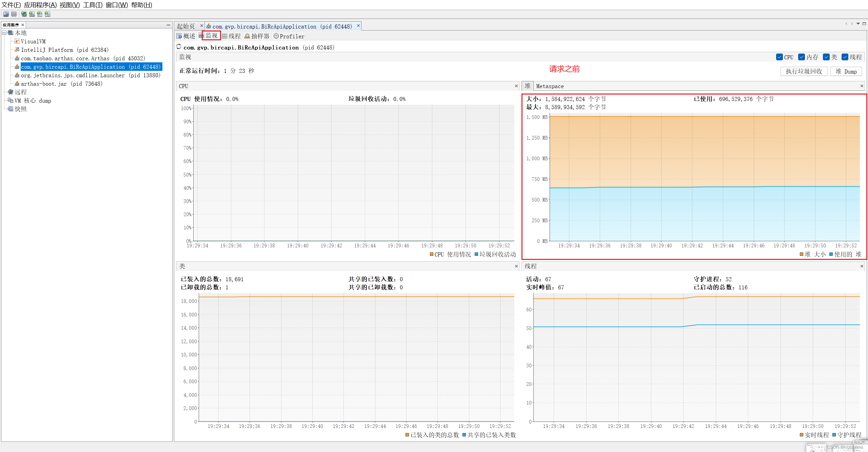
Task: Click the 堆 Dump button
Action: [x=846, y=71]
